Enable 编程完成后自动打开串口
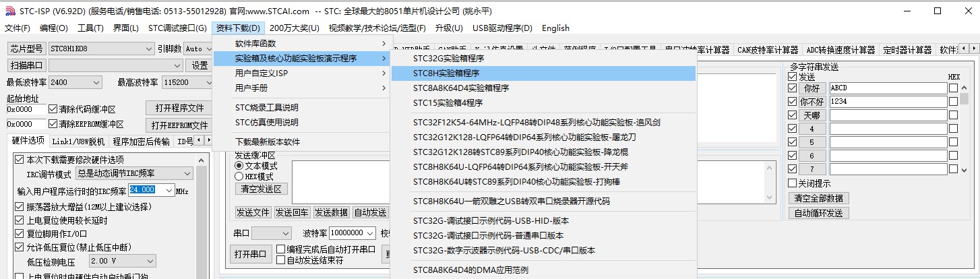This screenshot has width=980, height=279. coord(281,249)
